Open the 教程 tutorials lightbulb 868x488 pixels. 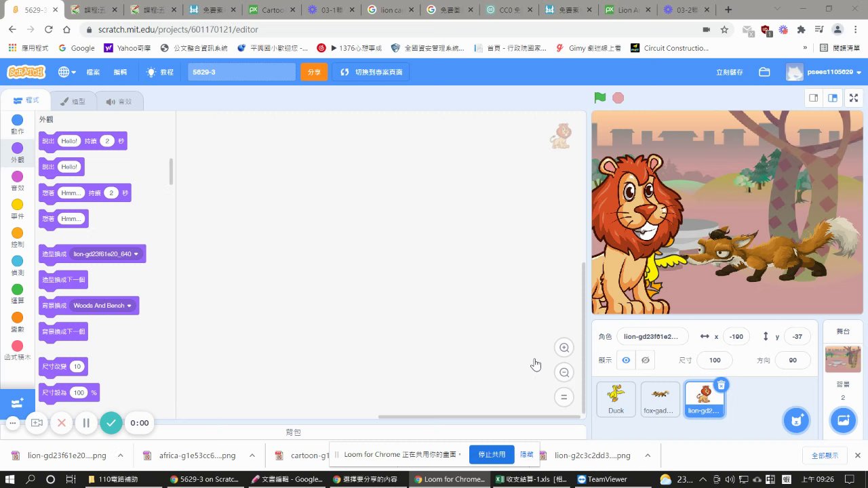point(160,72)
